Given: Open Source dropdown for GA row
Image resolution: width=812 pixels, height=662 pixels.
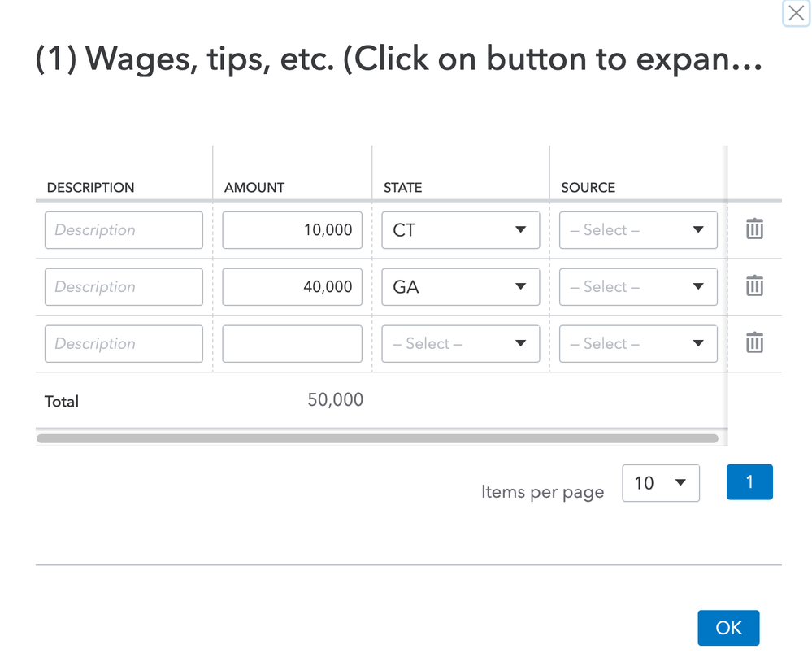Looking at the screenshot, I should pos(637,287).
